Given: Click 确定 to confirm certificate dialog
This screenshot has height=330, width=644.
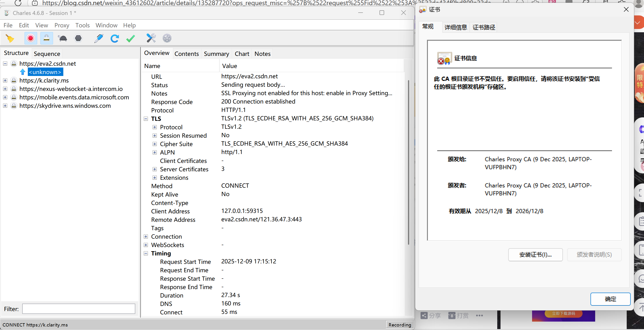Looking at the screenshot, I should pos(610,299).
